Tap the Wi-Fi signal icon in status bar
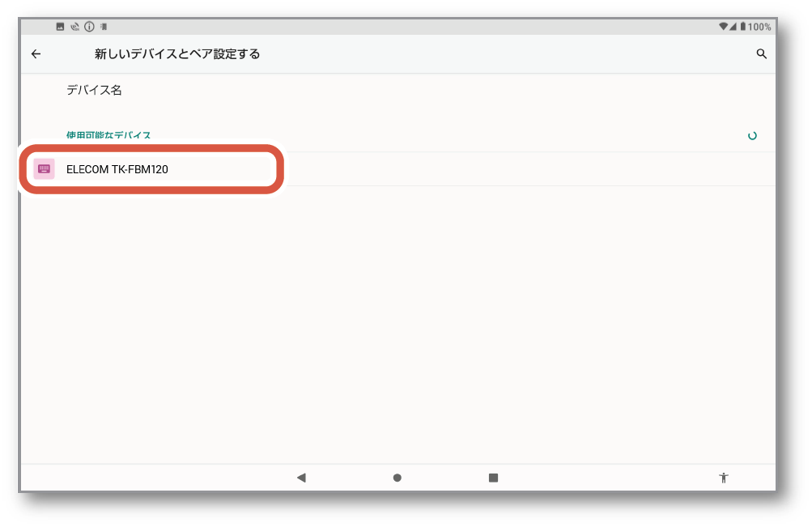Image resolution: width=812 pixels, height=527 pixels. click(x=723, y=27)
